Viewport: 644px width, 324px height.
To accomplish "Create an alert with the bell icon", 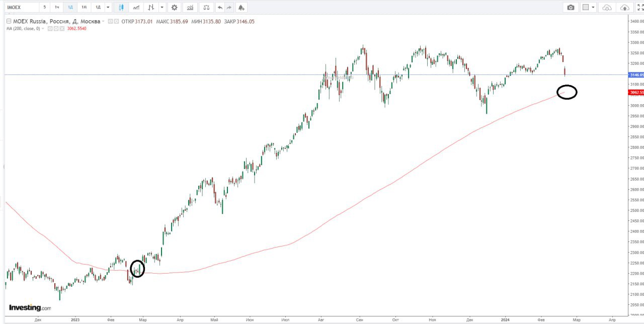I will point(242,8).
